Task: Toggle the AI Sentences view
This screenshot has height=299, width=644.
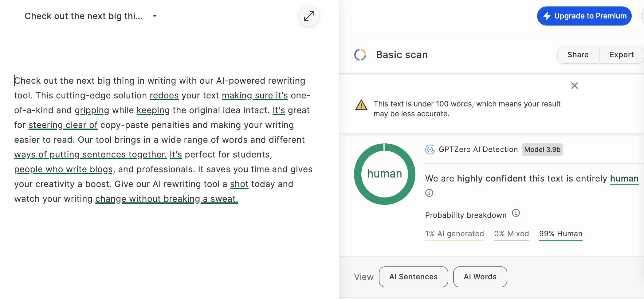Action: pos(413,277)
